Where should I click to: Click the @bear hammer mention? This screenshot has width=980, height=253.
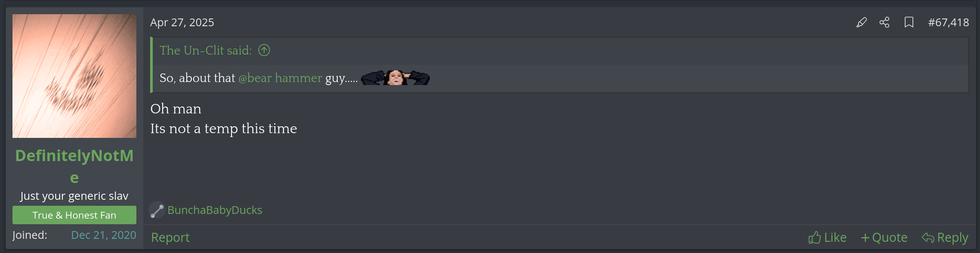coord(280,78)
